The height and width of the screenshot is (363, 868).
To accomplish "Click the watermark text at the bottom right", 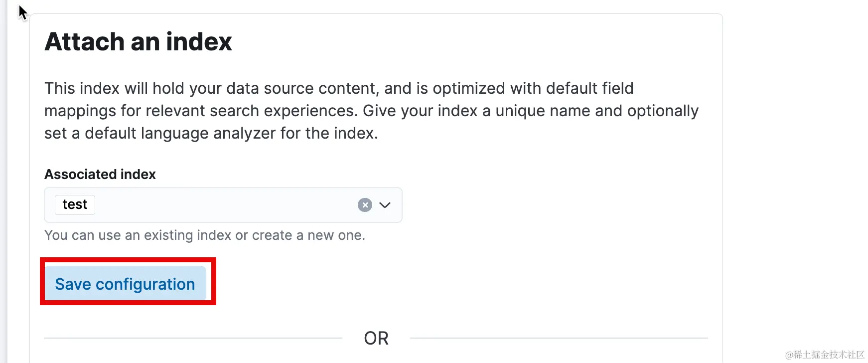I will [825, 355].
